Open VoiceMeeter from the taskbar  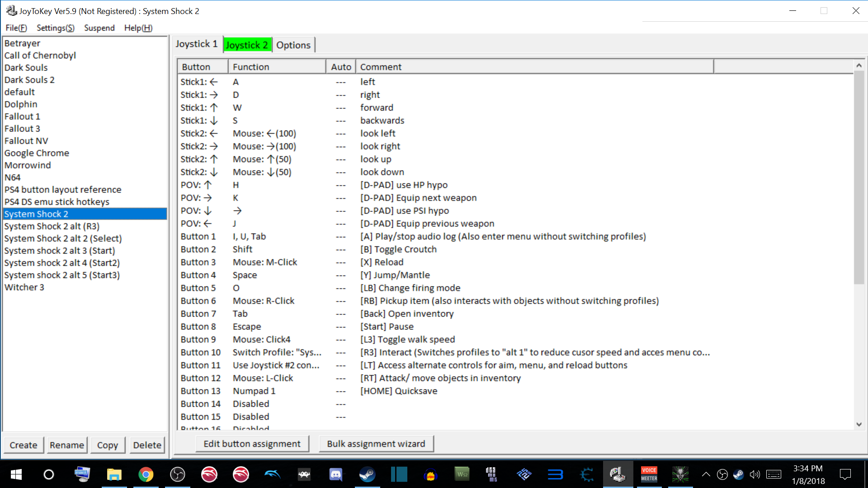[649, 474]
